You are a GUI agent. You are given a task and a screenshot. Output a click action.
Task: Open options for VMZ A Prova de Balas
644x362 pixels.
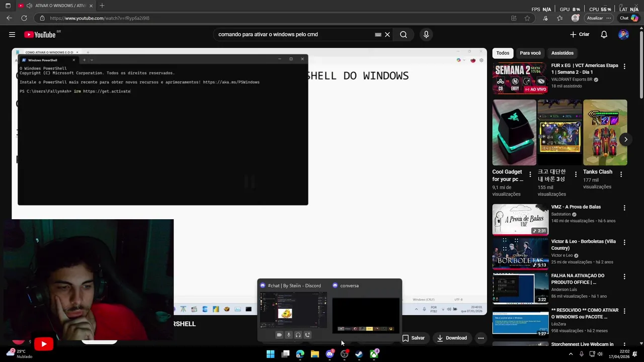[x=624, y=208]
